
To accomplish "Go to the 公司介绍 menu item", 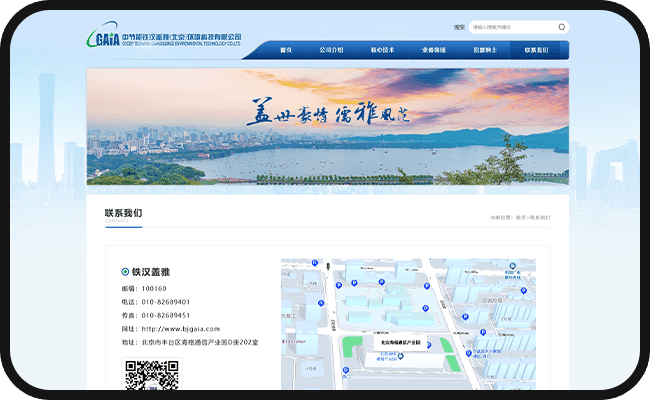I will pos(331,50).
